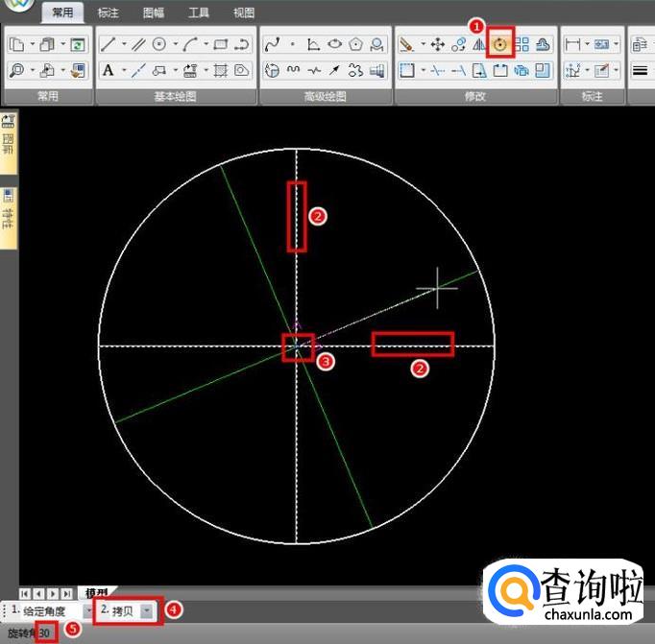Select the Ellipse tool
Screen dimensions: 655x644
point(334,44)
